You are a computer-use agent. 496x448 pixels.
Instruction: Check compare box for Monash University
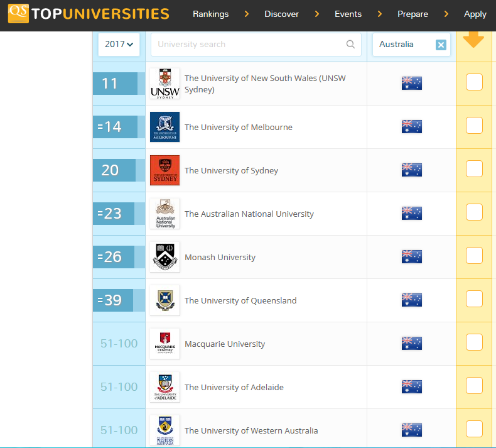(x=474, y=256)
